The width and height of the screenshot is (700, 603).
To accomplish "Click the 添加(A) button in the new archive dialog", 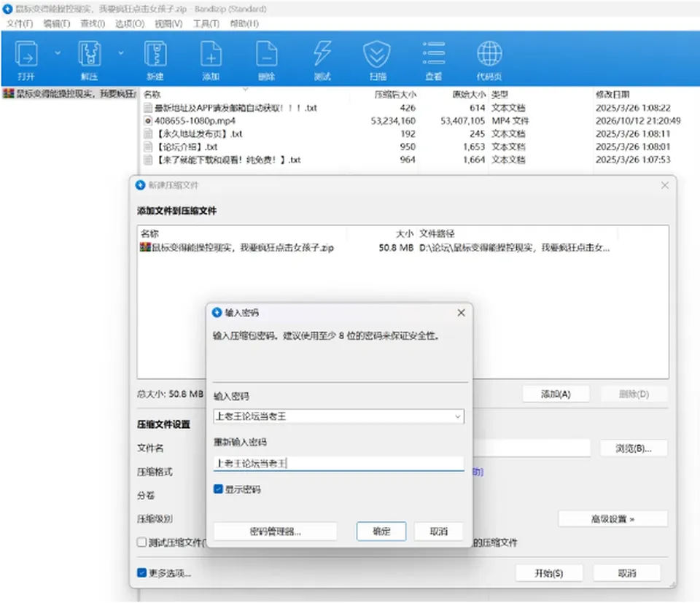I will click(x=556, y=394).
